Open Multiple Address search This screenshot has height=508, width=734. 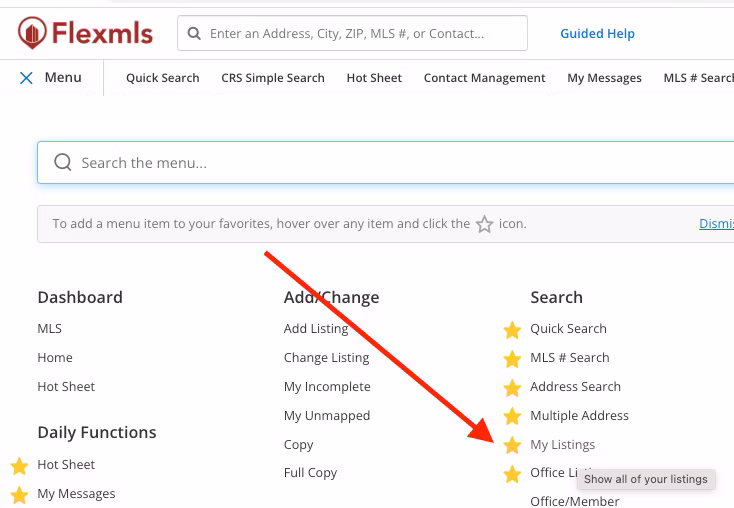(579, 416)
